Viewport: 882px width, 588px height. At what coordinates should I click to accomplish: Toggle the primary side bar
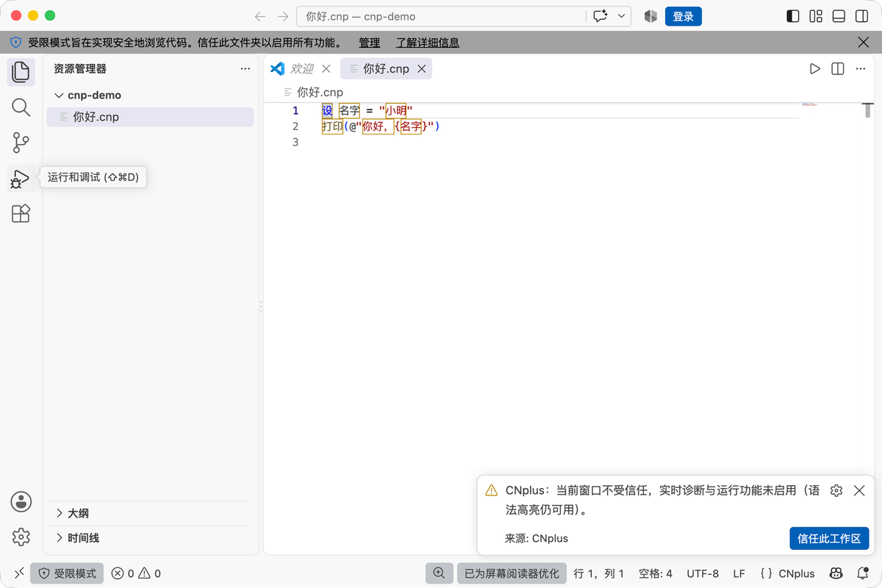(x=793, y=16)
